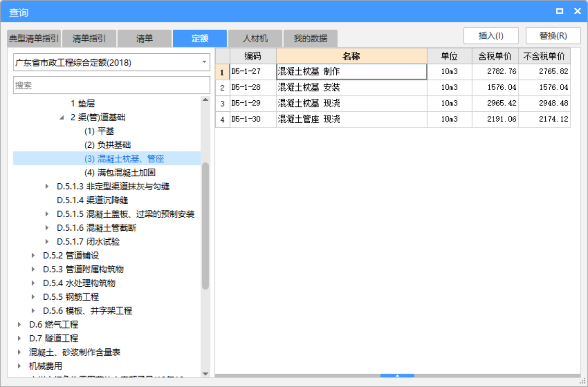This screenshot has height=387, width=588.
Task: Open the 清单 tab
Action: [x=145, y=38]
